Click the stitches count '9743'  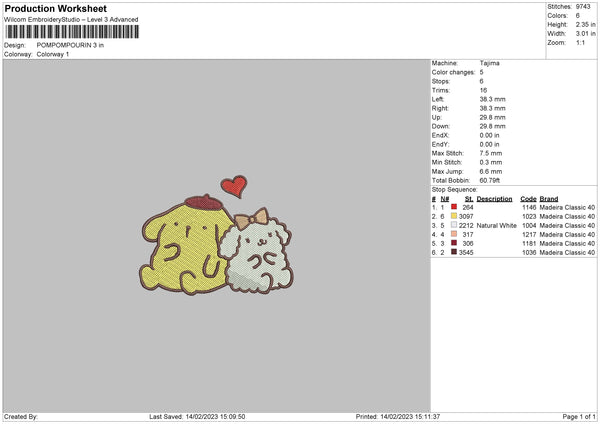click(583, 7)
